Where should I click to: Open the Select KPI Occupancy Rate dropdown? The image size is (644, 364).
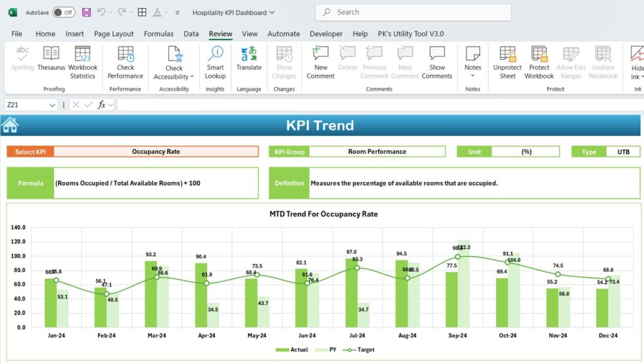point(156,151)
